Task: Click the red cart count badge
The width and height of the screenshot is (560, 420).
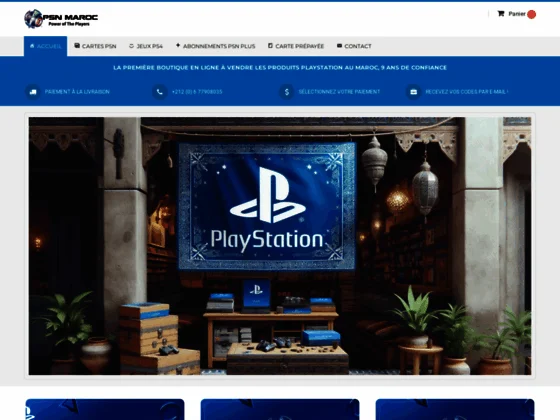Action: [531, 14]
